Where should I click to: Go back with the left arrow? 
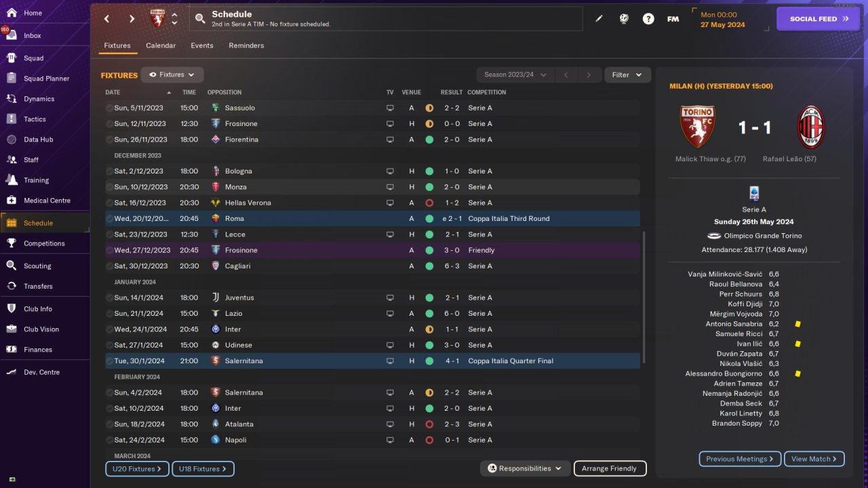[106, 19]
